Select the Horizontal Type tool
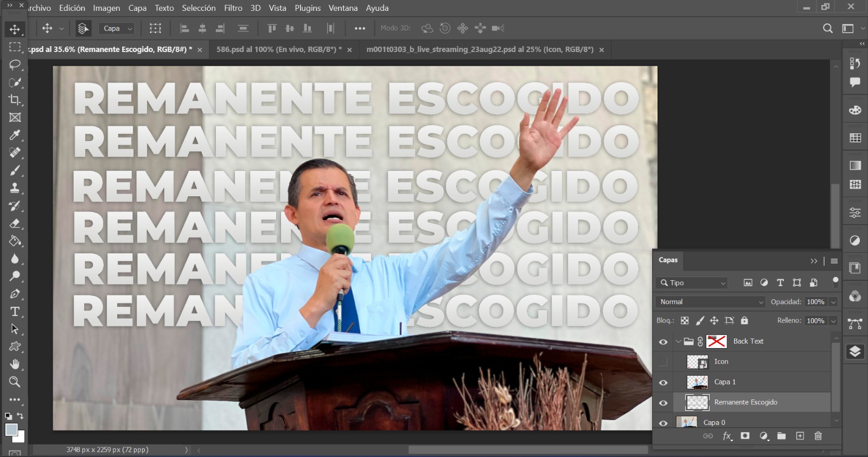 tap(15, 311)
